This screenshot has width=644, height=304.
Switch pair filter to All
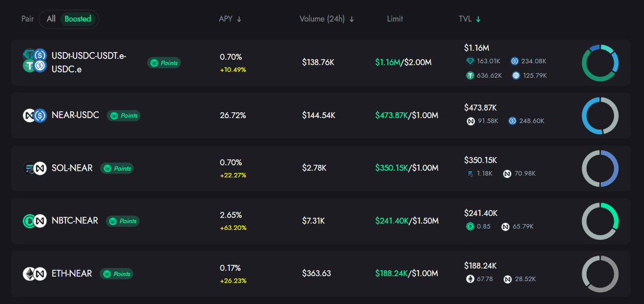pos(51,19)
